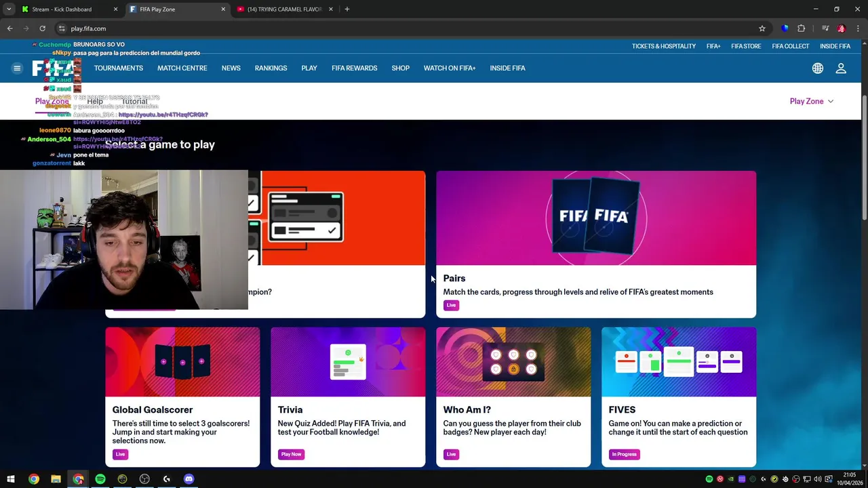The image size is (868, 488).
Task: Click TICKETS & HOSPITALITY link
Action: tap(664, 46)
